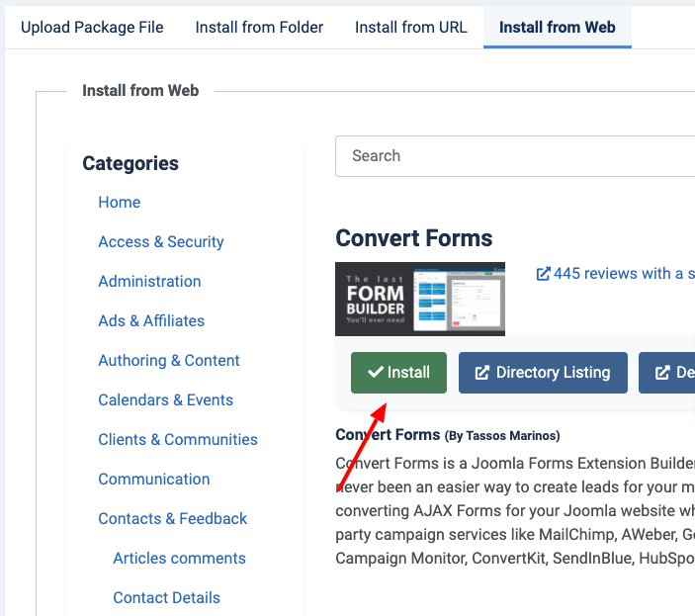Open the Administration category
Viewport: 695px width, 616px height.
coord(149,282)
